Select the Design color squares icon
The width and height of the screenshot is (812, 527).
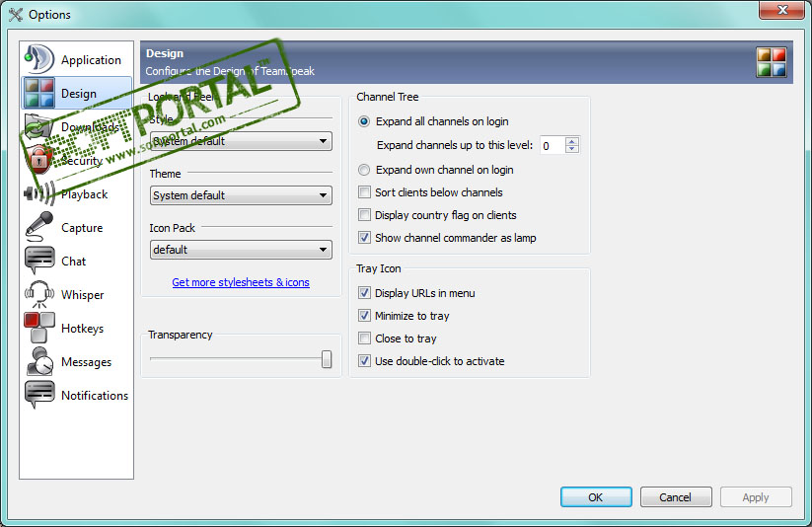tap(39, 93)
